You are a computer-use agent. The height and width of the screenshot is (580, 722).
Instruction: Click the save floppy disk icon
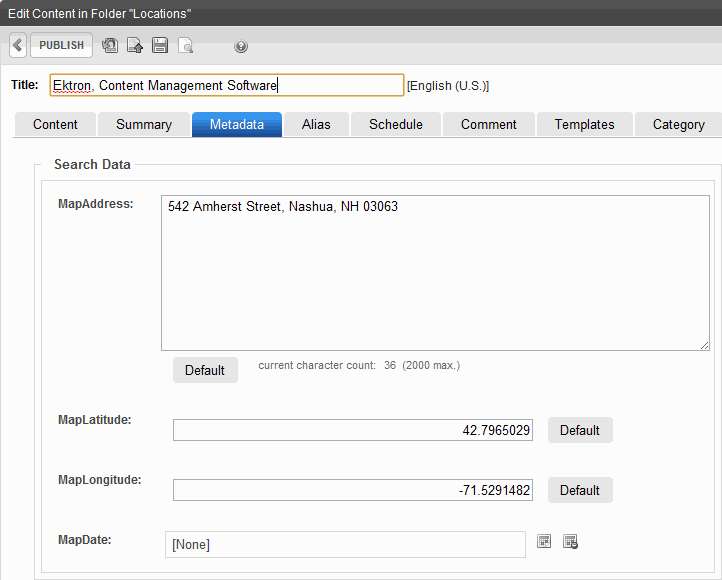tap(160, 46)
